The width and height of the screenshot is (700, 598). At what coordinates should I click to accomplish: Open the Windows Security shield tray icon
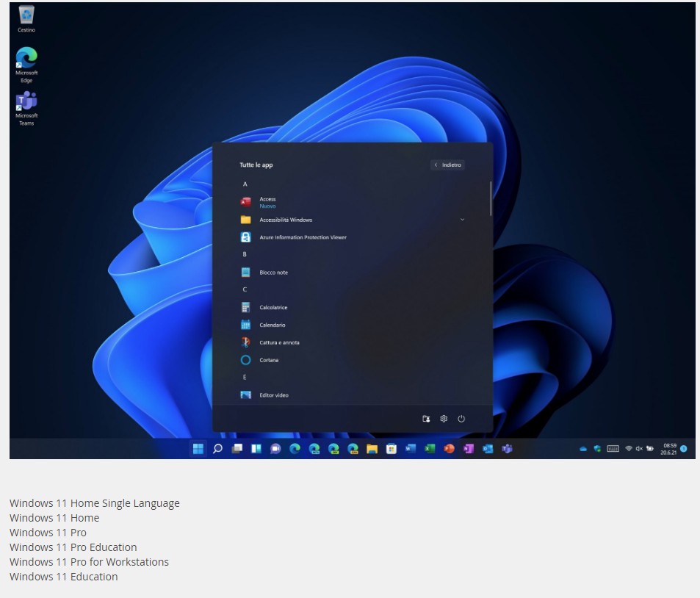tap(597, 449)
